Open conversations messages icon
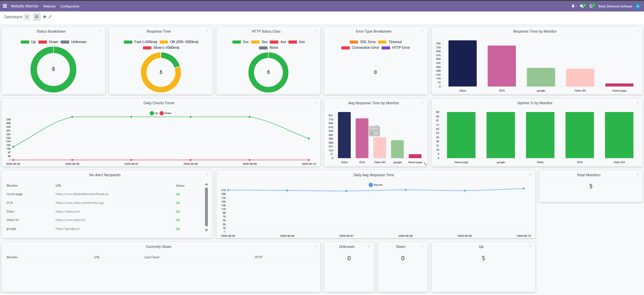 pyautogui.click(x=583, y=6)
